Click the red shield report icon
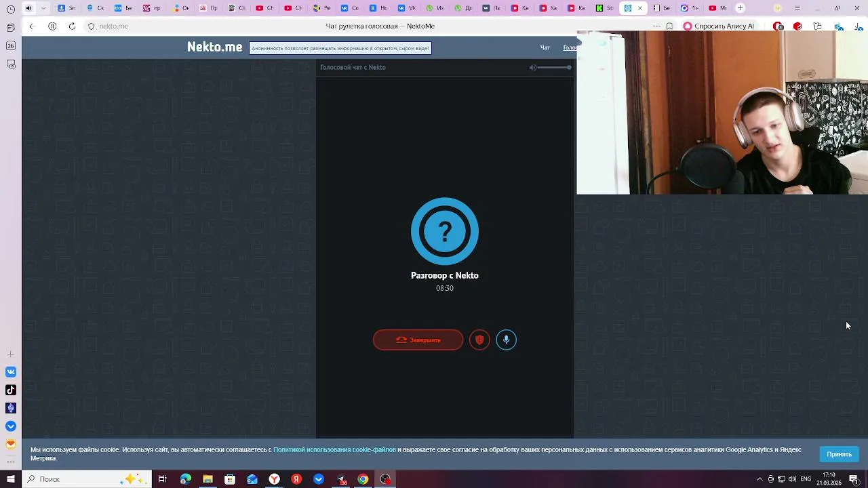 point(479,340)
